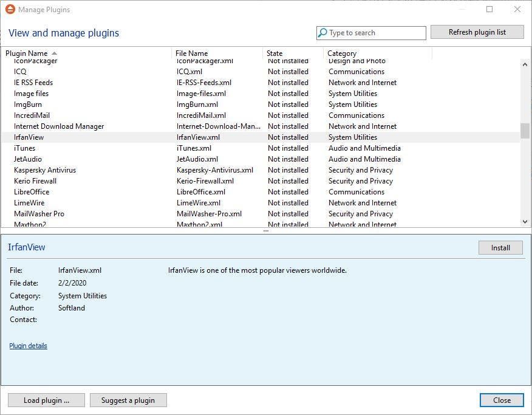532x415 pixels.
Task: Click the Kaspersky-Antivirus.xml file name
Action: [215, 170]
